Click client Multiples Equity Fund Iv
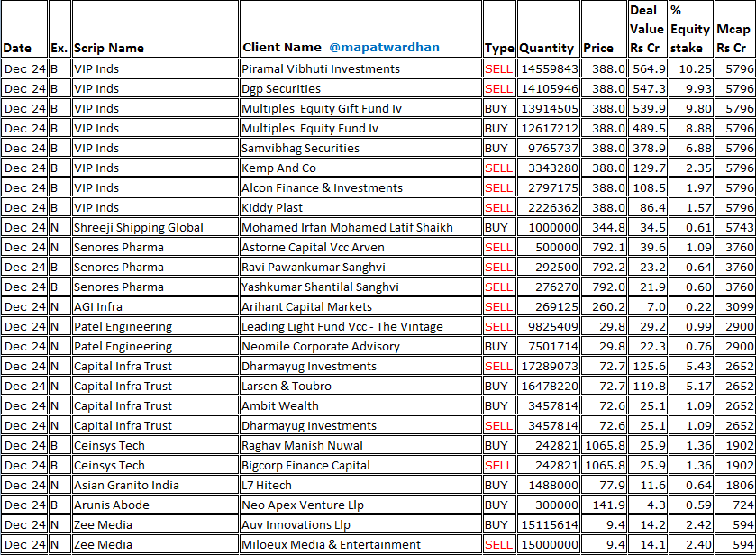The width and height of the screenshot is (756, 555). [310, 128]
